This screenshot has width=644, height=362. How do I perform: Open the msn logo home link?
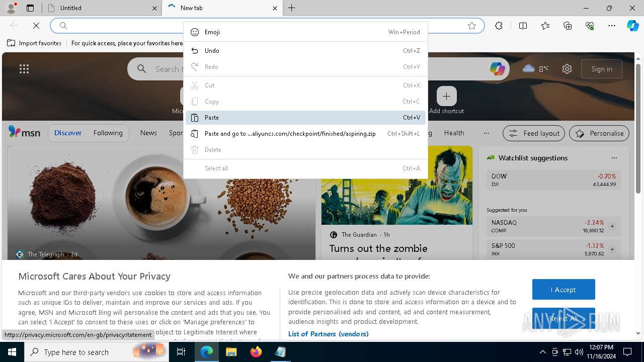point(24,132)
